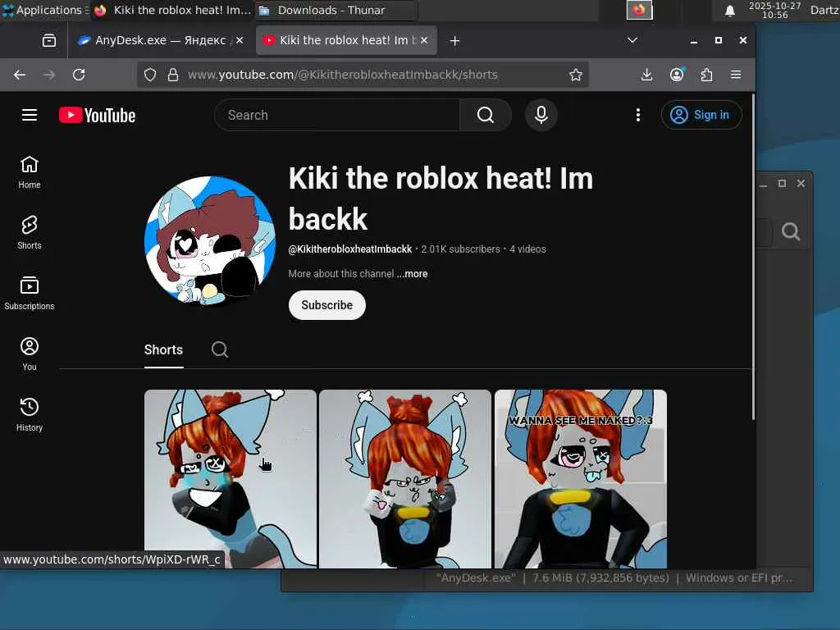Image resolution: width=840 pixels, height=630 pixels.
Task: Click the YouTube Search input field
Action: (337, 115)
